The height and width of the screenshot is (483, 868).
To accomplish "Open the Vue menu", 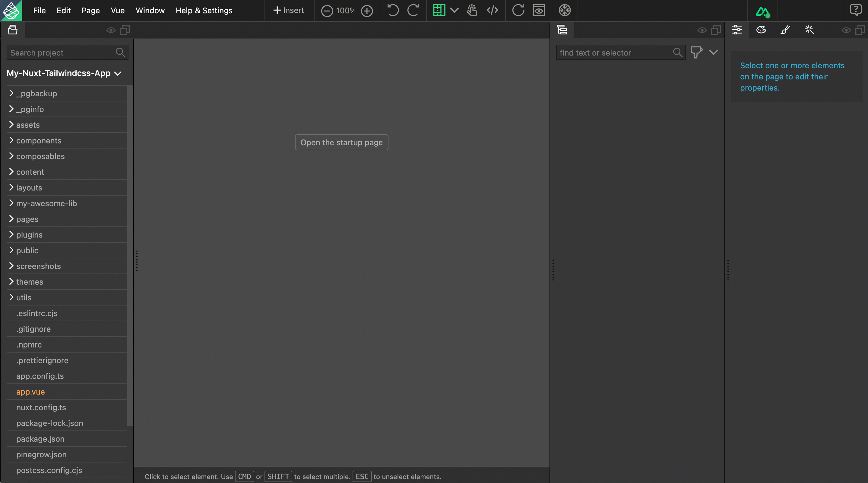I will pos(118,11).
